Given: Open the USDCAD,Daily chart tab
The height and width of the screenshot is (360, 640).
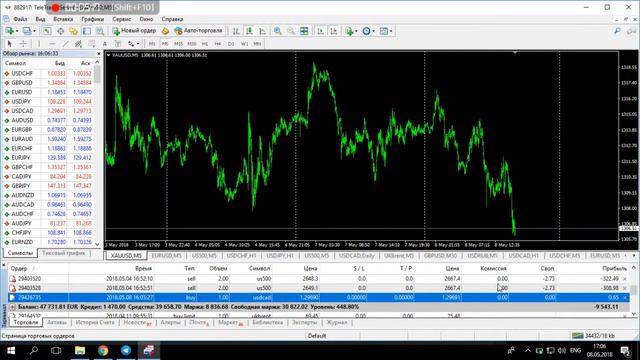Looking at the screenshot, I should [356, 256].
